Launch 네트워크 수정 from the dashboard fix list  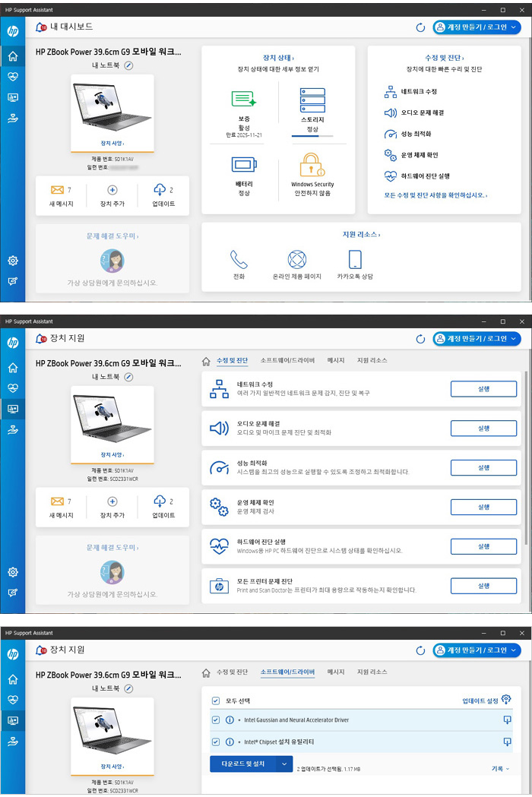(x=410, y=92)
